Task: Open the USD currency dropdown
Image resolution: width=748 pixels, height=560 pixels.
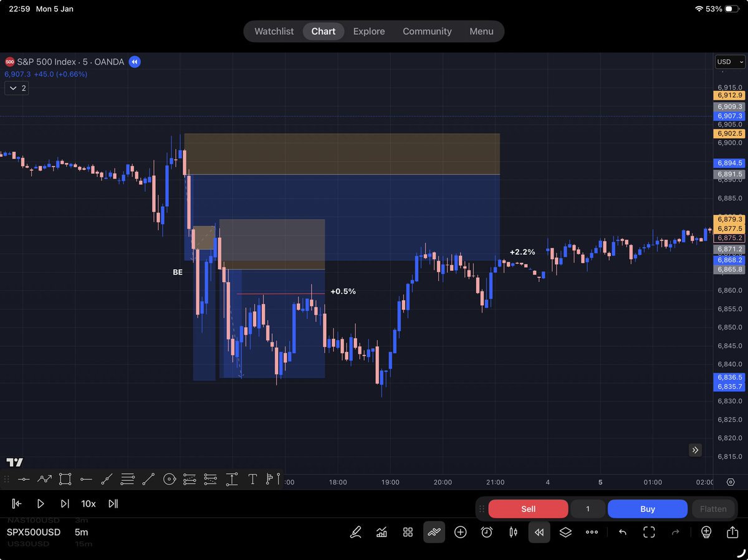Action: [x=729, y=62]
